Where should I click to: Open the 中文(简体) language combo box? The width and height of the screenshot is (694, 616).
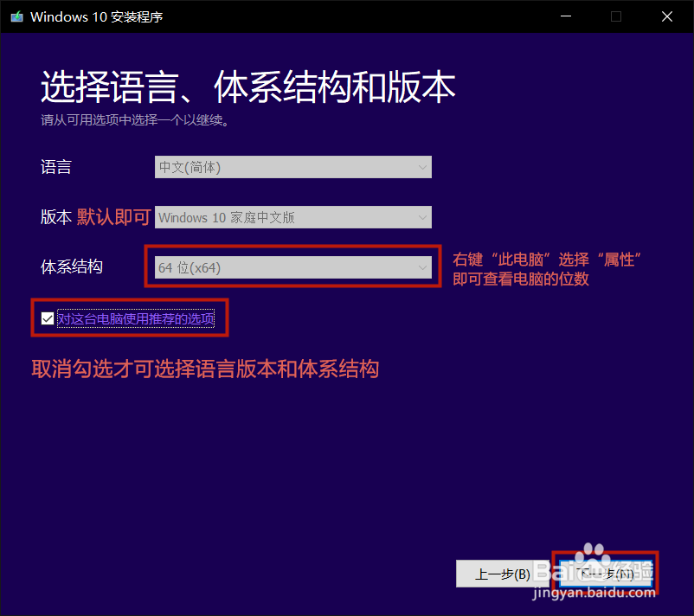pyautogui.click(x=292, y=167)
